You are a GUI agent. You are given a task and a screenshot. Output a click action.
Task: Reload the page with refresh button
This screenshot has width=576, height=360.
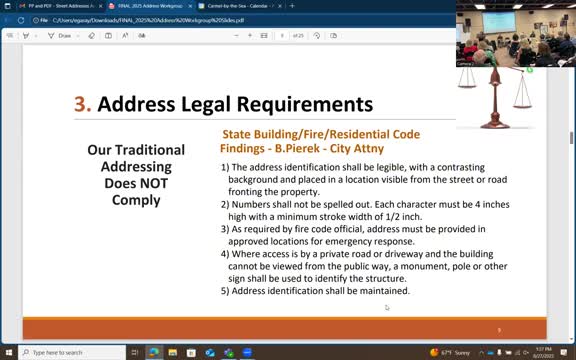pyautogui.click(x=21, y=21)
